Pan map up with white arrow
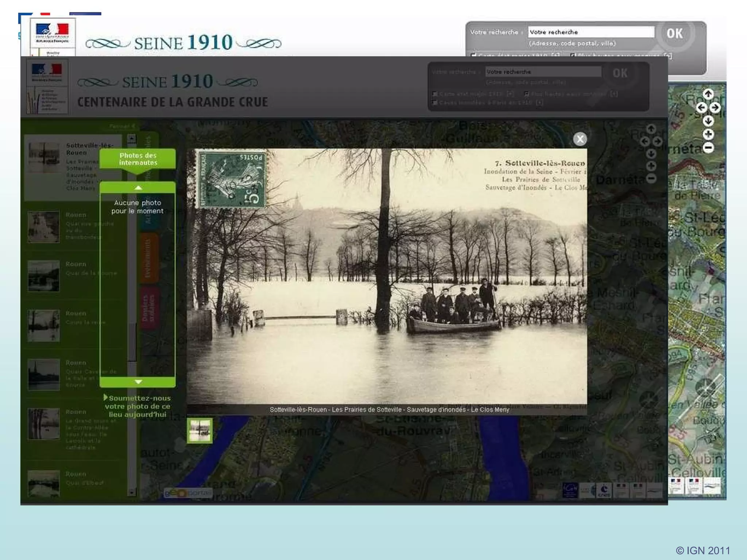 [708, 94]
